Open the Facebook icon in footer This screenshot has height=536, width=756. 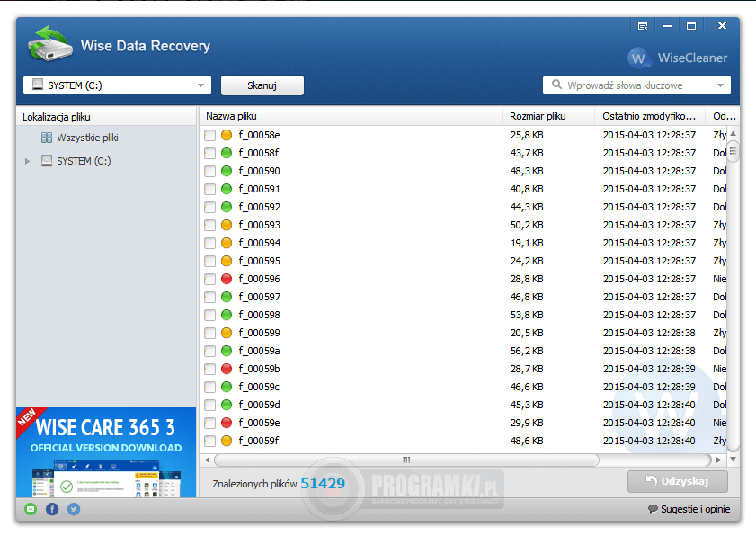[52, 509]
